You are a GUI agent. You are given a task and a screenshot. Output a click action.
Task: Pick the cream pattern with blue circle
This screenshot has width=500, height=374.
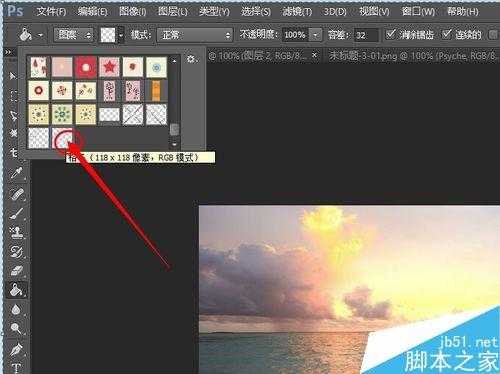pyautogui.click(x=156, y=68)
